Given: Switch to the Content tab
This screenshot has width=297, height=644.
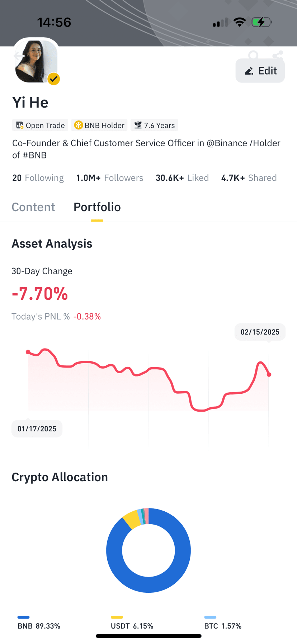Looking at the screenshot, I should pos(33,207).
